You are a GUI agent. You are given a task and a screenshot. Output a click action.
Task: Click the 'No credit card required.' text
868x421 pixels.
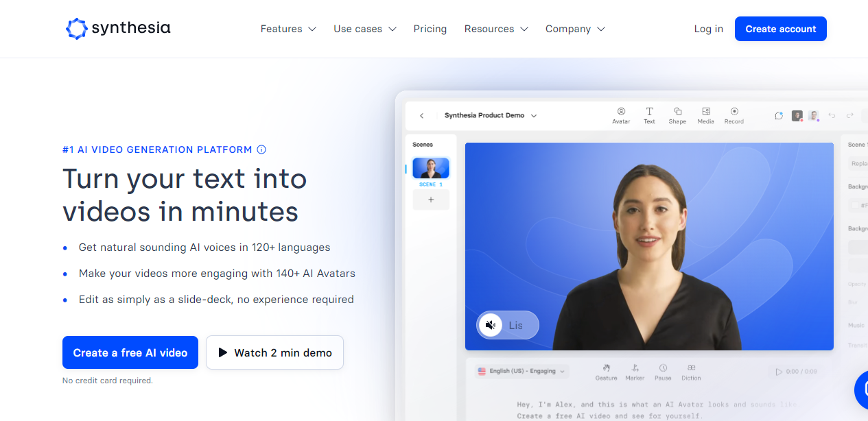point(108,381)
